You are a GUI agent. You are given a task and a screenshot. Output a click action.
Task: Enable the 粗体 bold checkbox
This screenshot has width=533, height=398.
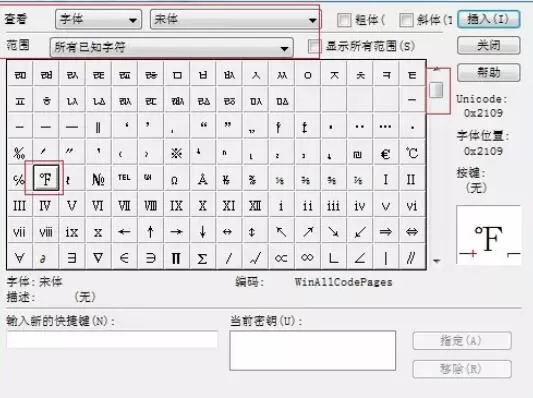(344, 20)
